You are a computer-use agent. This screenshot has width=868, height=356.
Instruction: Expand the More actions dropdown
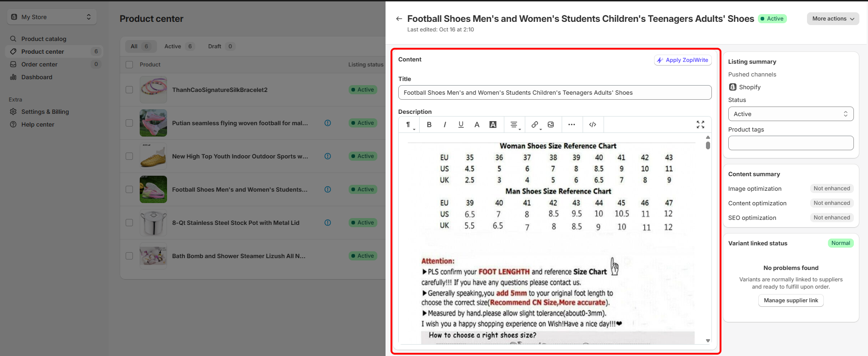coord(833,19)
